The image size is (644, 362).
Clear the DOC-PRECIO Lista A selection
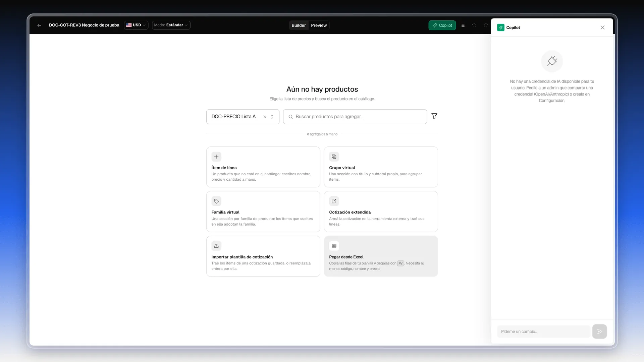click(265, 117)
